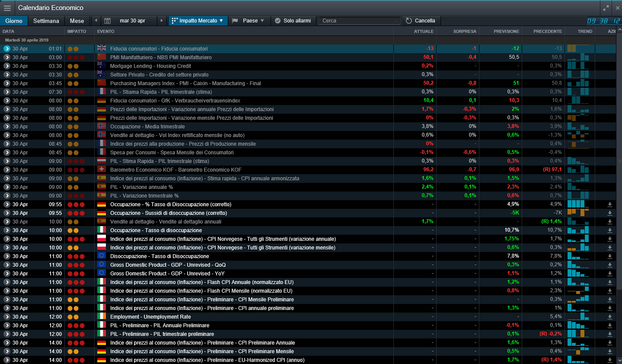Expand the Mortgage Lending - Housing Credit row

[7, 66]
